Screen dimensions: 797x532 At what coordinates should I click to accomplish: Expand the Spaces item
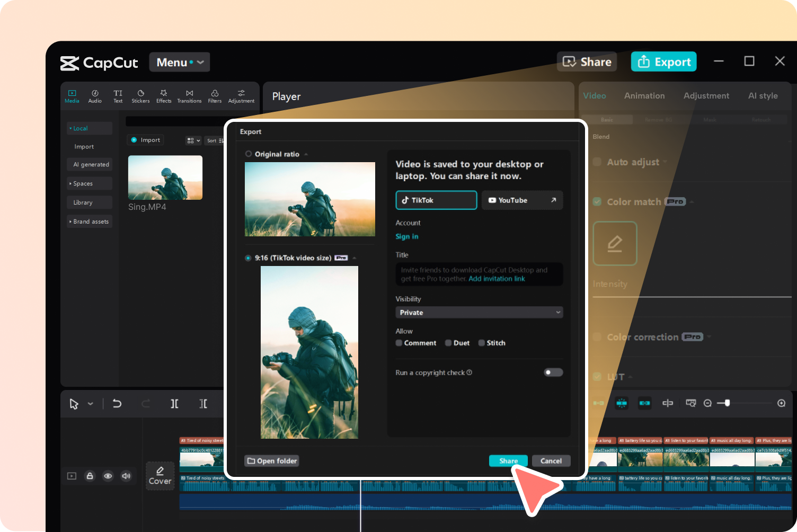(x=90, y=183)
